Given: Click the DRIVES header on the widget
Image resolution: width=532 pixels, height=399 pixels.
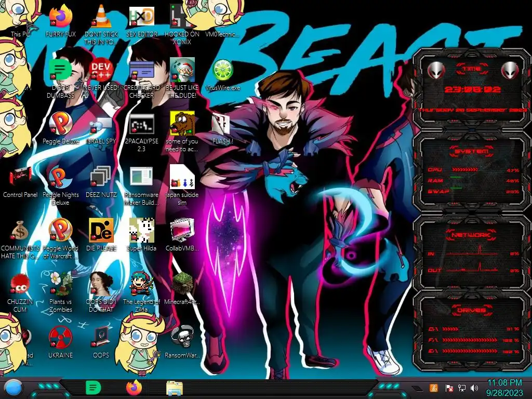Looking at the screenshot, I should tap(472, 310).
